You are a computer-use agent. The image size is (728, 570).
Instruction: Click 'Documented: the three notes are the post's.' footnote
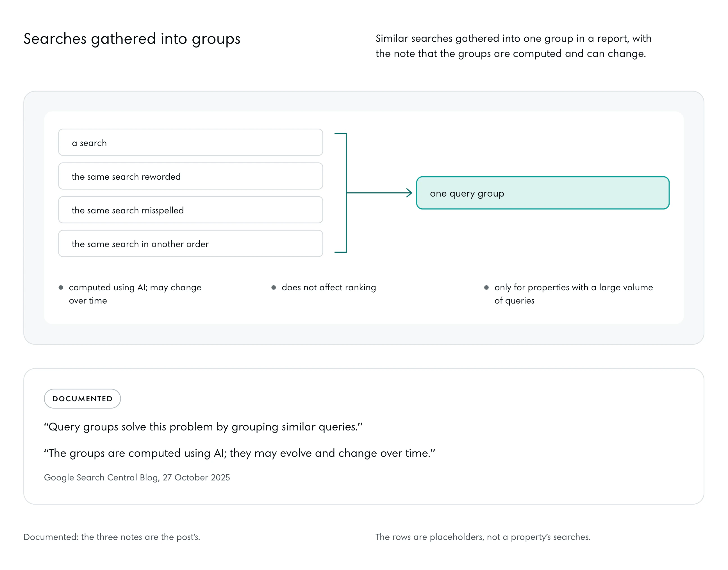(112, 537)
